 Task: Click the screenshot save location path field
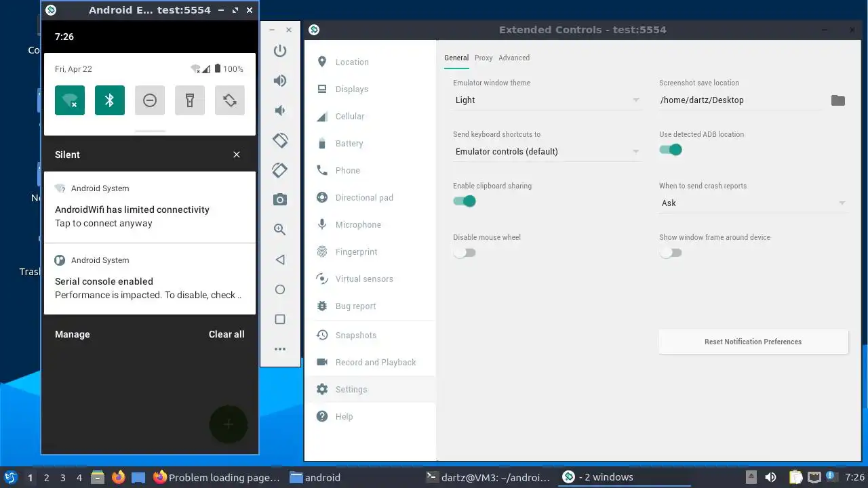[x=741, y=100]
